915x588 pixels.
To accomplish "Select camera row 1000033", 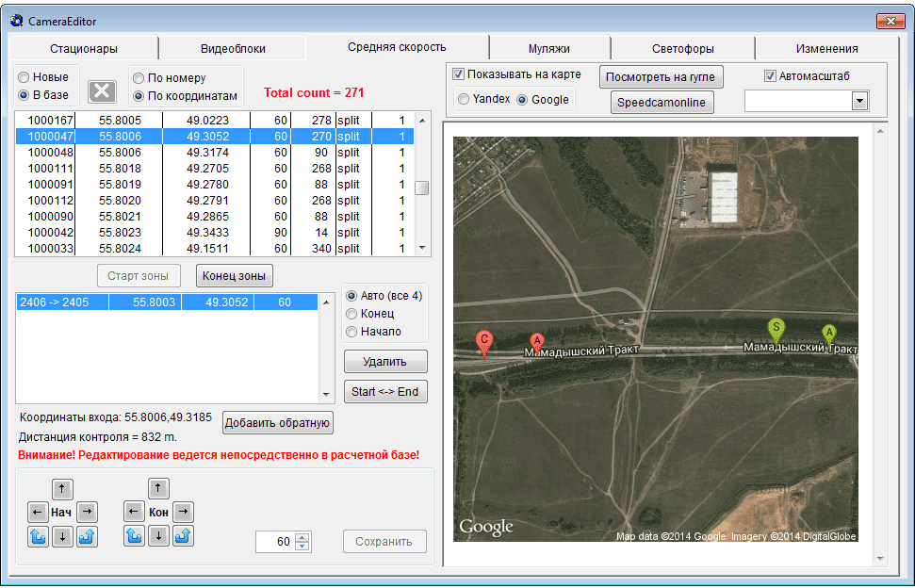I will [x=215, y=248].
